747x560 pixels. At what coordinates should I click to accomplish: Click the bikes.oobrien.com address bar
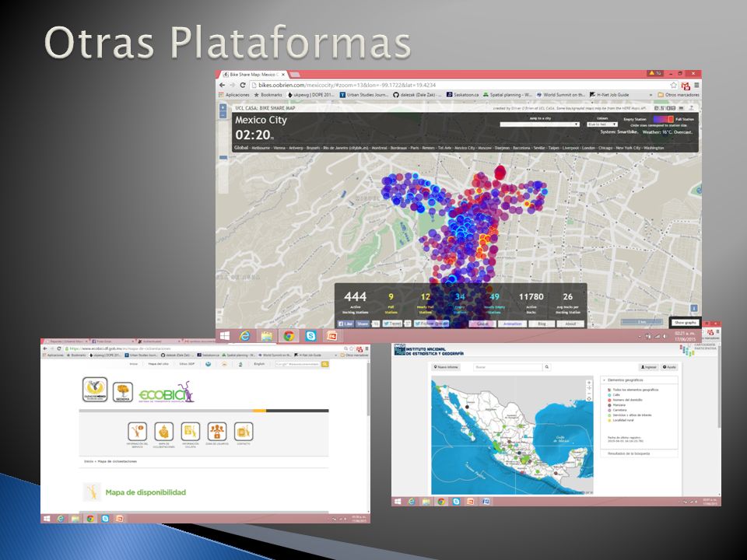tap(465, 86)
